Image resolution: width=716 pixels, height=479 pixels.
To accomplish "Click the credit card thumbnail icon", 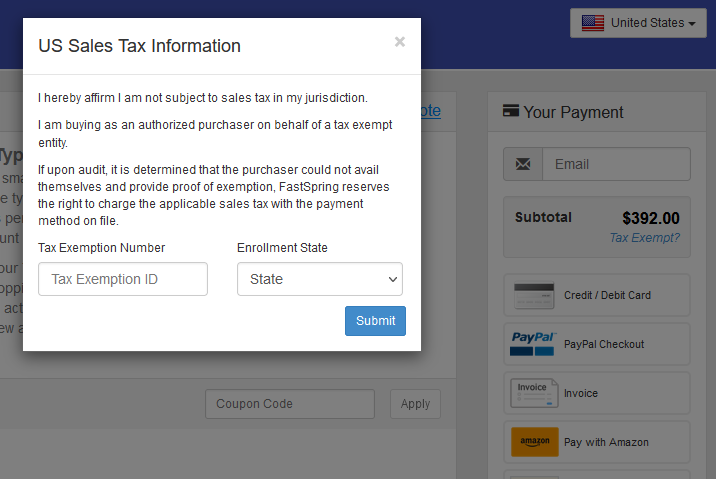I will (x=534, y=295).
